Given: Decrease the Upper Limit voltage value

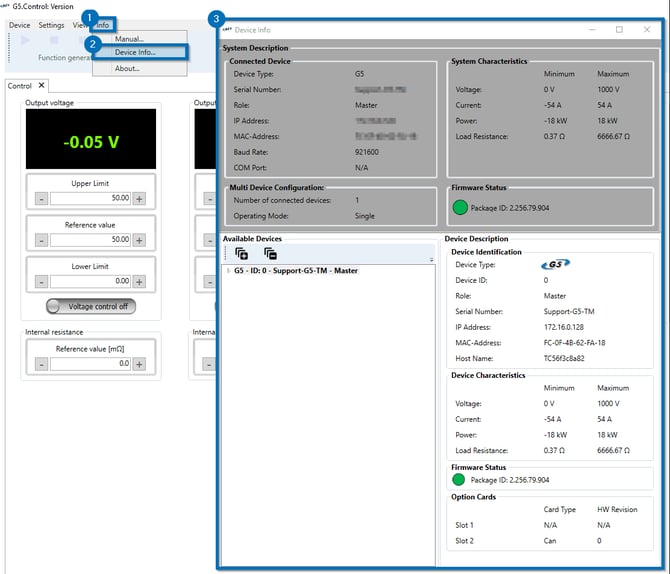Looking at the screenshot, I should 41,199.
